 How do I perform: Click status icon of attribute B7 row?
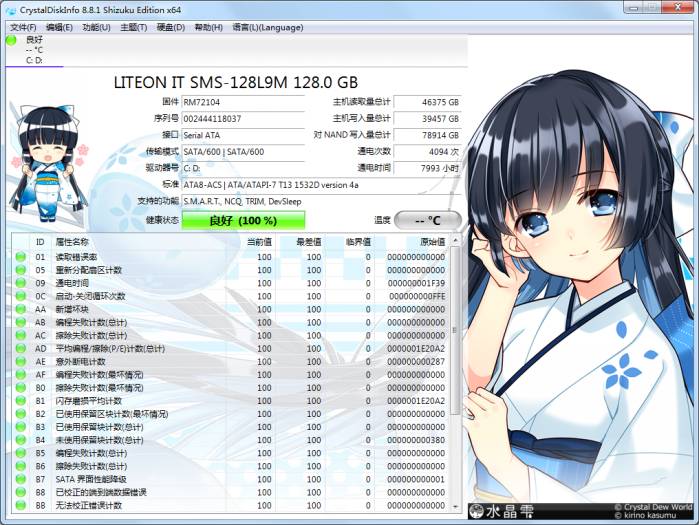coord(21,479)
